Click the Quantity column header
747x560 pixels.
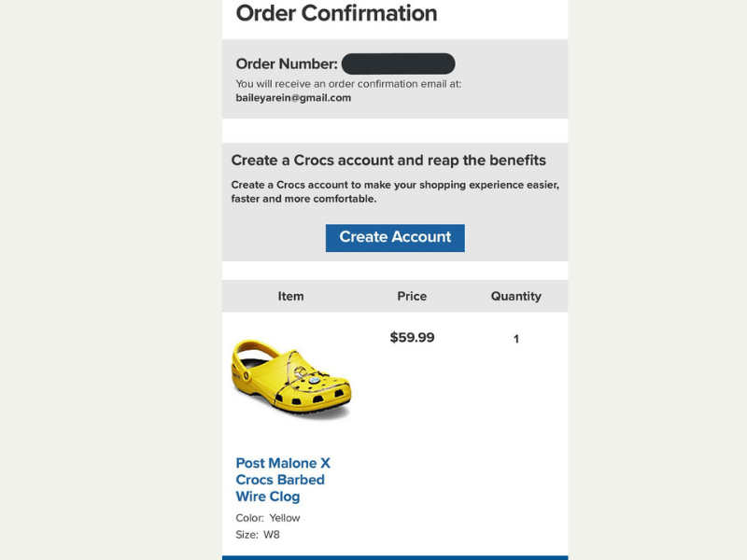click(515, 296)
